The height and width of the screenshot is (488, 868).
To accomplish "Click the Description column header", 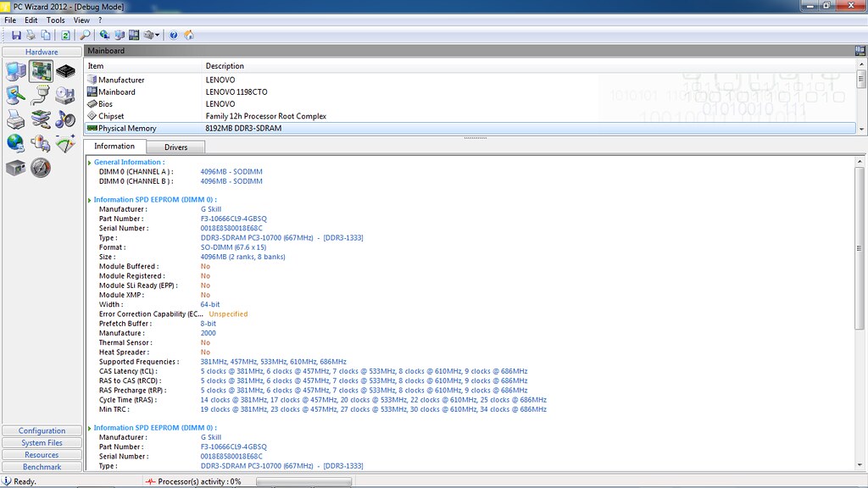I will (529, 66).
